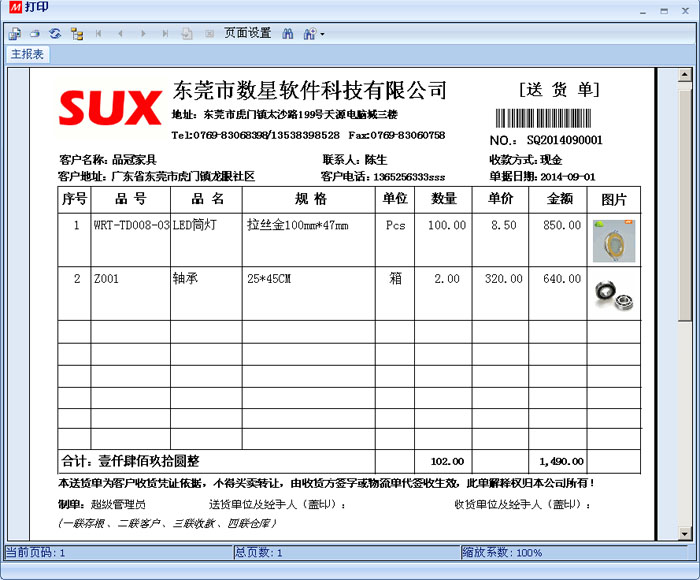This screenshot has width=700, height=580.
Task: Click the 单位 column header
Action: pos(395,198)
